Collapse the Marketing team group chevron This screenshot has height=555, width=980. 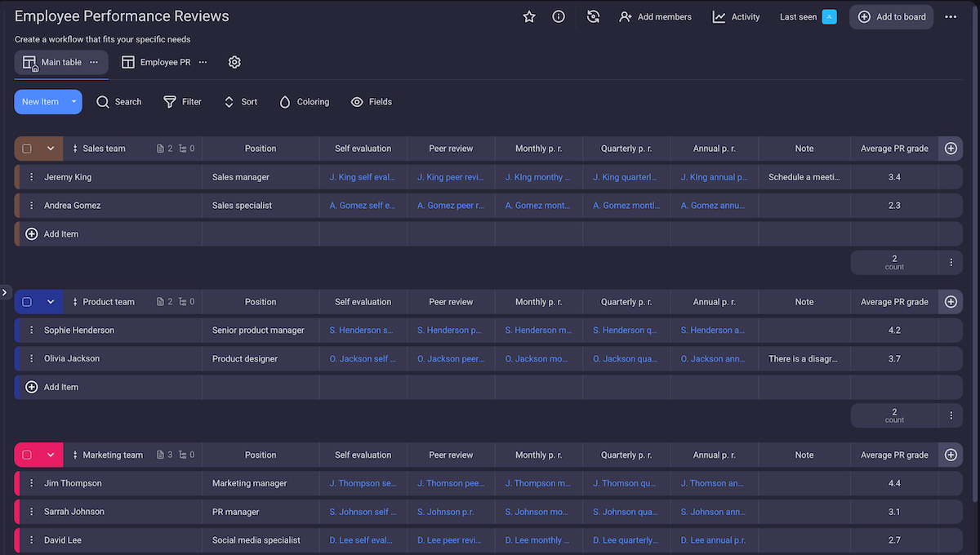tap(51, 455)
